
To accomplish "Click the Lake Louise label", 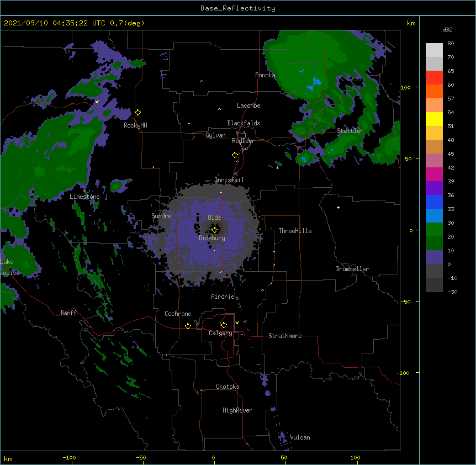I will click(x=10, y=267).
